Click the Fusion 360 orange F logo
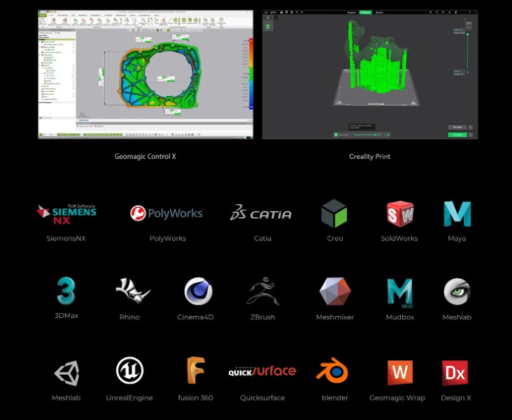Viewport: 512px width, 420px height. coord(195,371)
